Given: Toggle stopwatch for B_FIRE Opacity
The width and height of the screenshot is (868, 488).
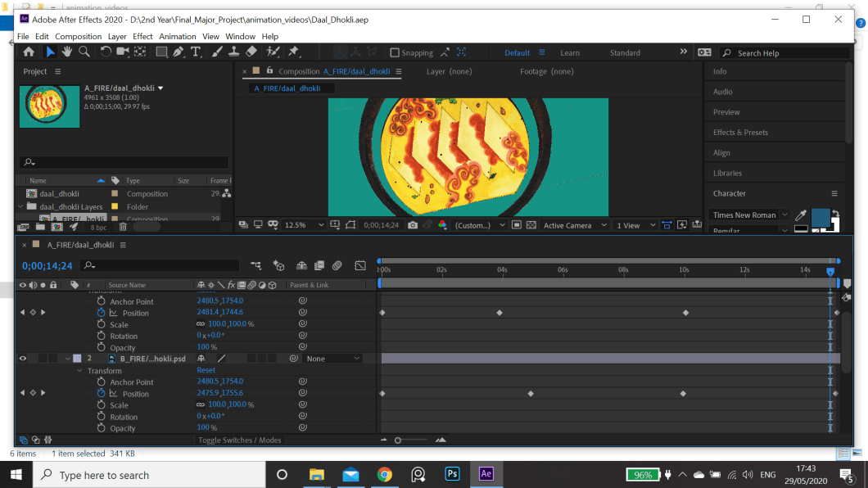Looking at the screenshot, I should point(101,427).
